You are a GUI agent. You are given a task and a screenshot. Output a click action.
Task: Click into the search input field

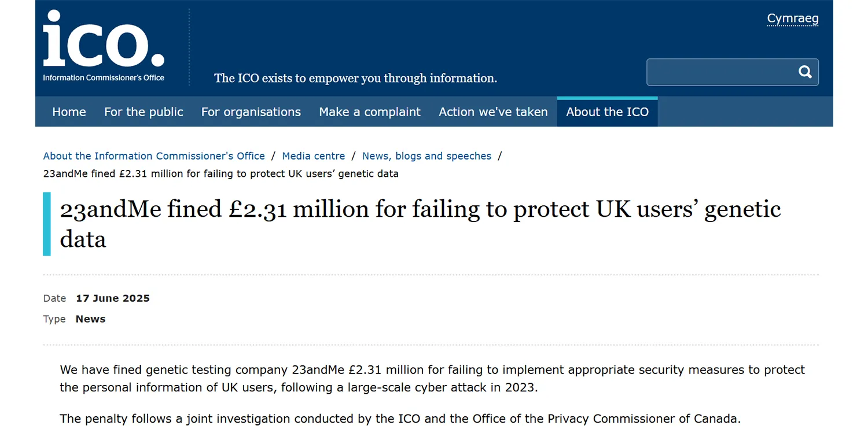pos(720,72)
